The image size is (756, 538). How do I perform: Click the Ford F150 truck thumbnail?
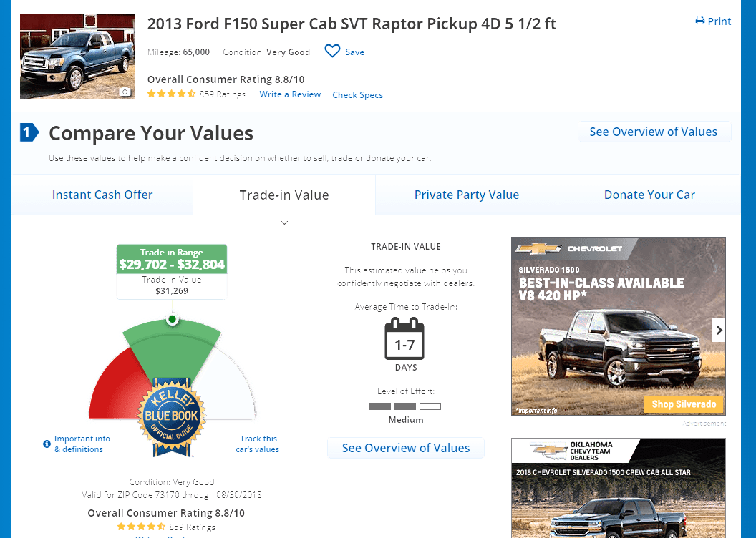(77, 57)
